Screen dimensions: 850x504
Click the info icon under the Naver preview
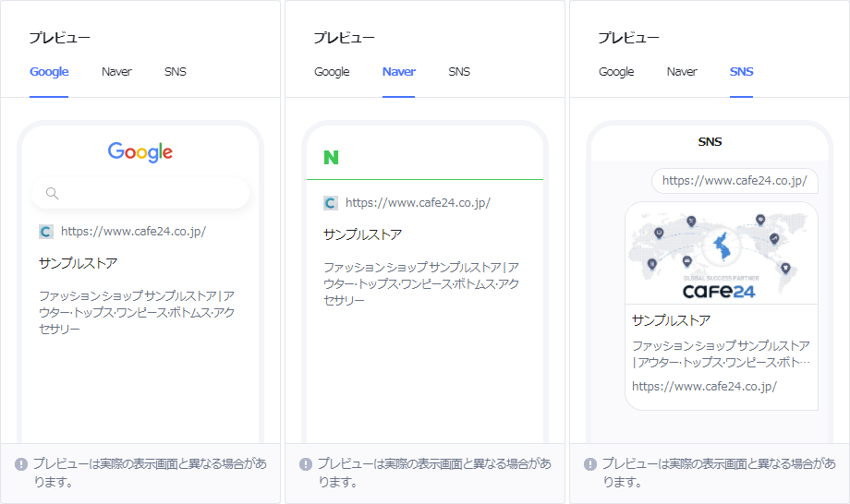click(x=306, y=464)
